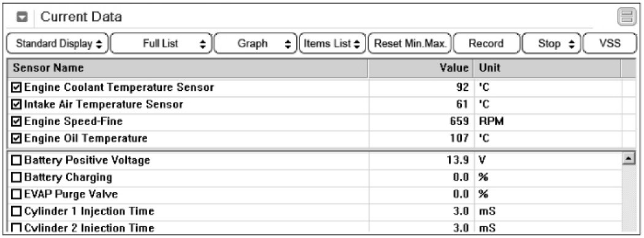Open the Stop dropdown
Screen dimensions: 644x238
[x=551, y=44]
